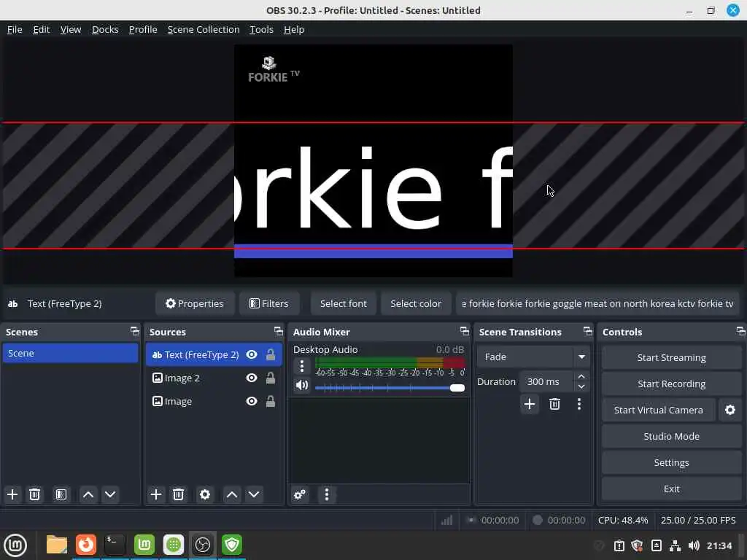Open the Scene Collection menu
Viewport: 747px width, 560px height.
click(204, 29)
